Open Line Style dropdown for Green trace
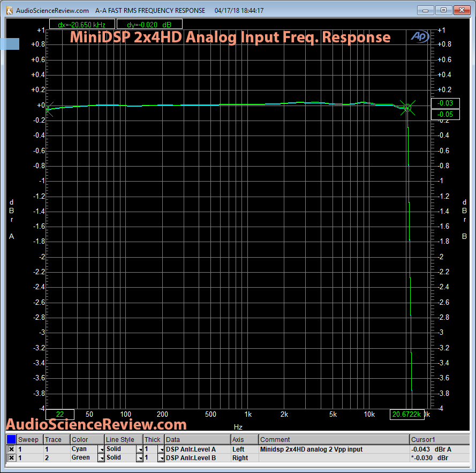This screenshot has height=473, width=476. 140,457
